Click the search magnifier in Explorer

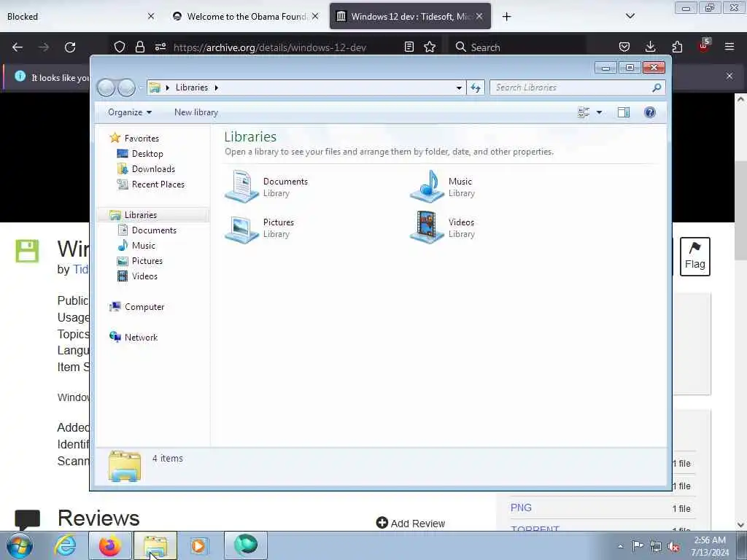pyautogui.click(x=657, y=87)
